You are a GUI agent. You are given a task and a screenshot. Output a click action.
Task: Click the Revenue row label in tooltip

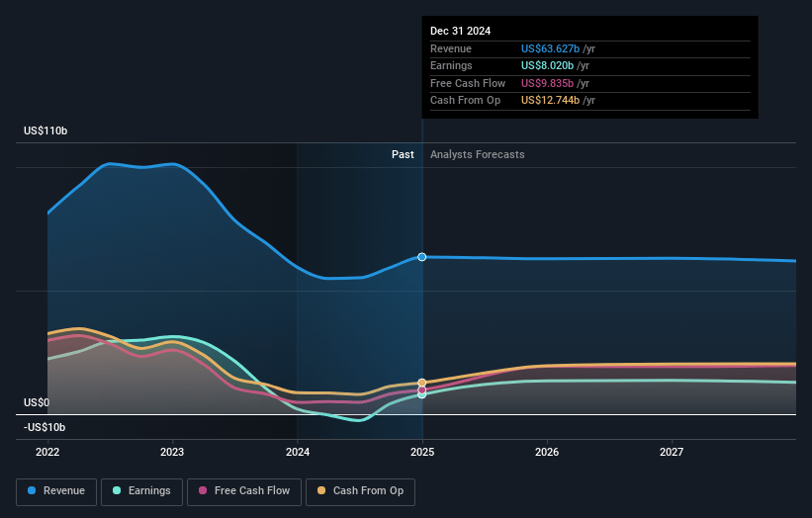coord(451,48)
